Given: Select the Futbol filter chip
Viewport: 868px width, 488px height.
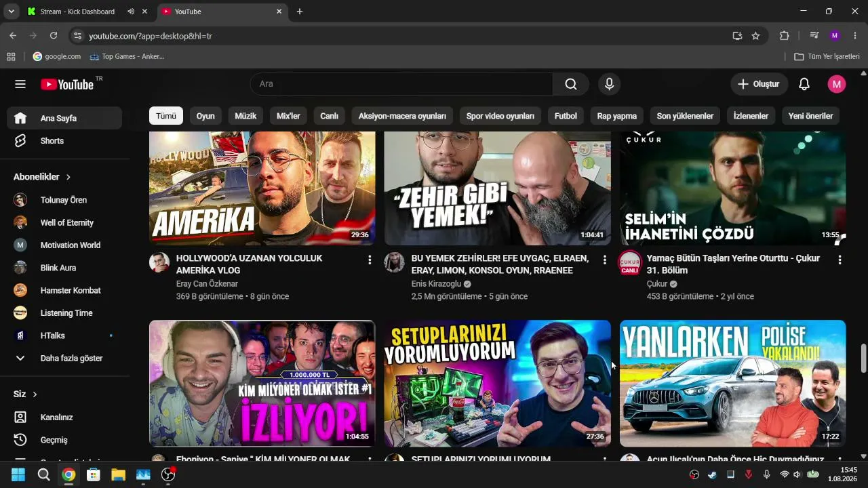Looking at the screenshot, I should click(x=566, y=116).
